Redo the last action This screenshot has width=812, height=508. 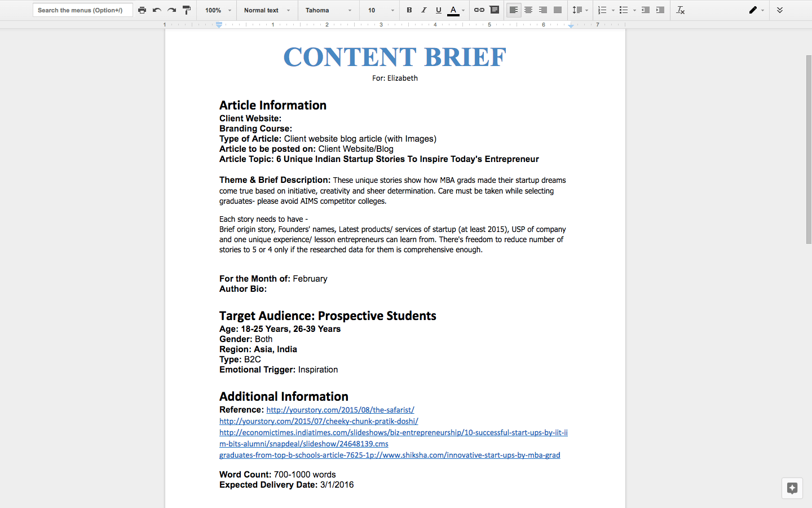point(171,10)
